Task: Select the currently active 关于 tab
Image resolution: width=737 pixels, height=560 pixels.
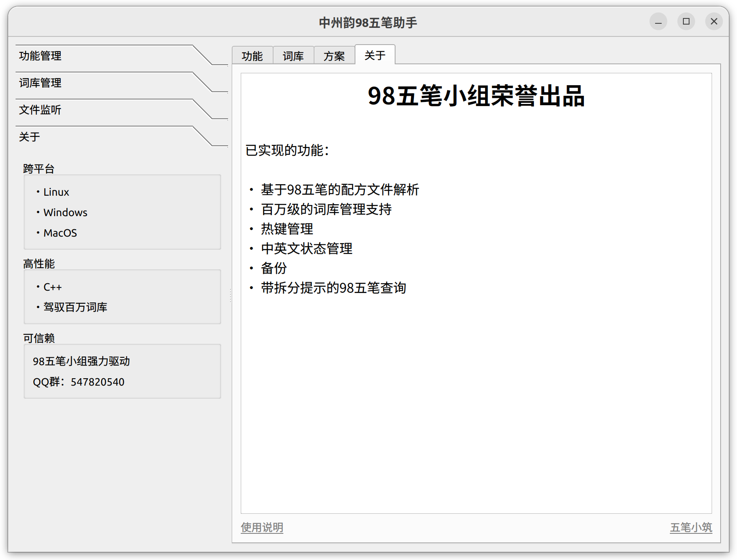Action: tap(375, 54)
